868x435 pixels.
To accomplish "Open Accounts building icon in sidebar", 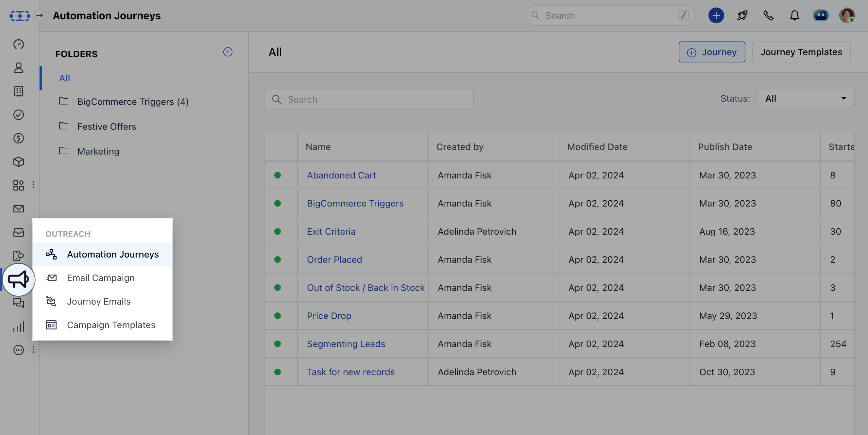I will [x=19, y=91].
